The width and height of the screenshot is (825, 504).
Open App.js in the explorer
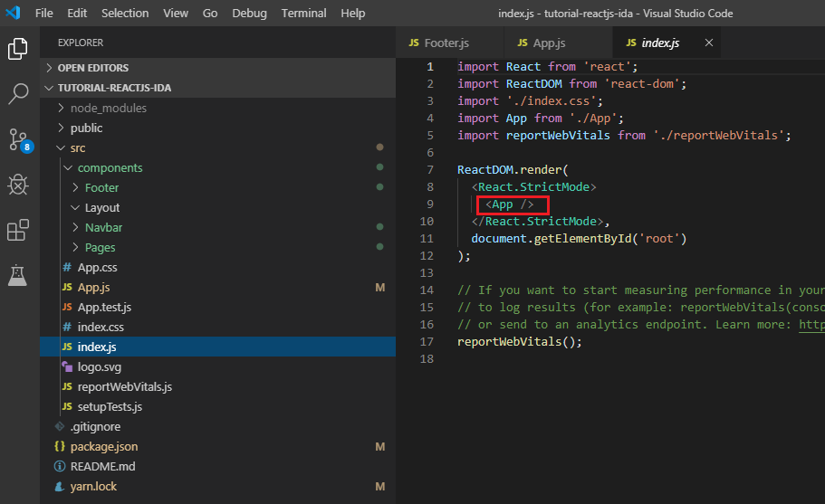click(x=218, y=288)
